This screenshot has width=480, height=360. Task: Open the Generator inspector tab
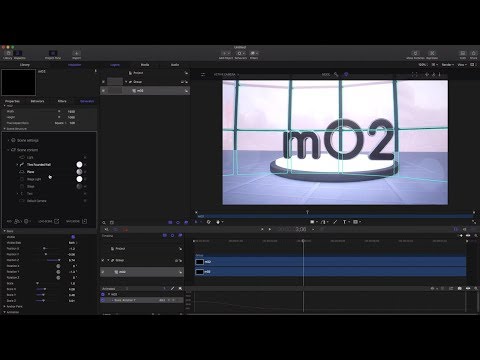pos(87,101)
